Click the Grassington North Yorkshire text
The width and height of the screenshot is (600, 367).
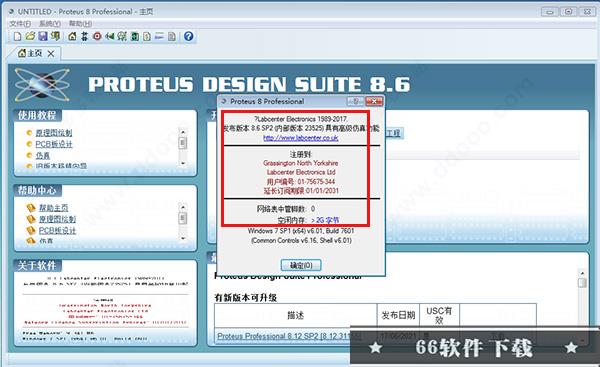pyautogui.click(x=301, y=163)
